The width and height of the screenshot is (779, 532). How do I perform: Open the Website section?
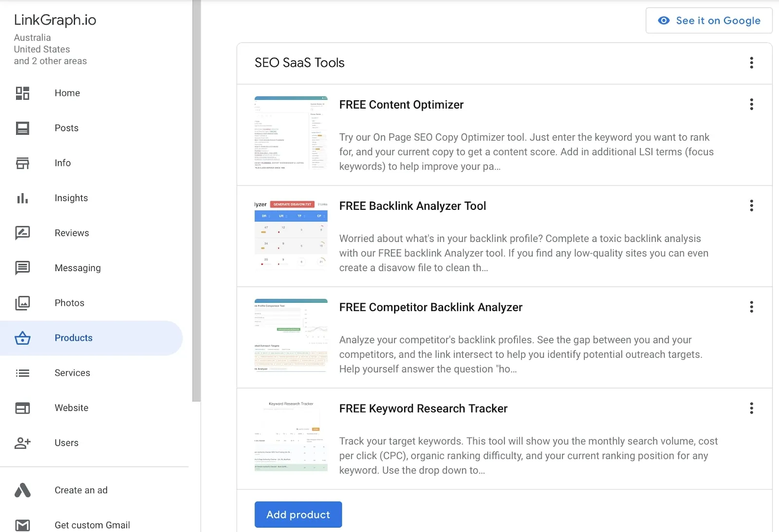tap(72, 408)
